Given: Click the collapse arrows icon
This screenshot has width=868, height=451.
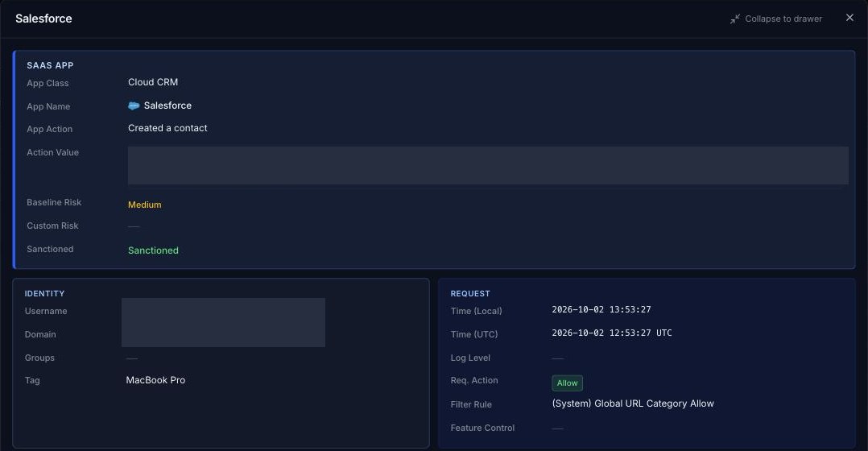Looking at the screenshot, I should (734, 19).
